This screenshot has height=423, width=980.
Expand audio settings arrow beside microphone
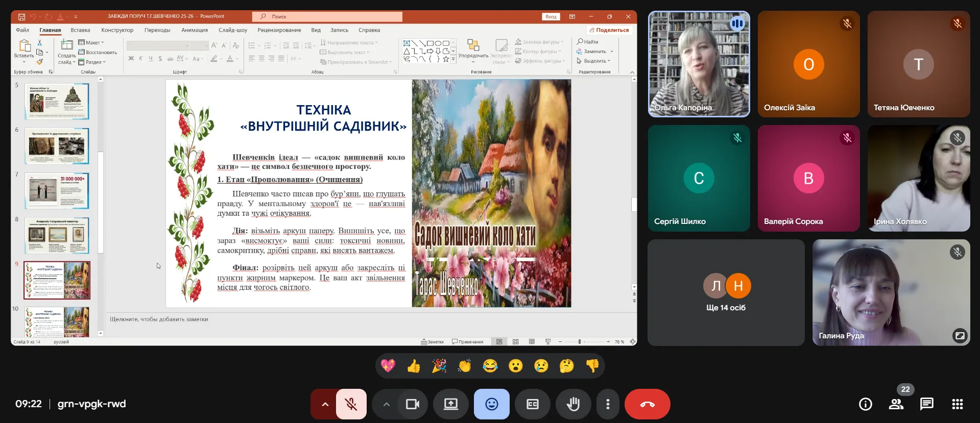tap(325, 404)
